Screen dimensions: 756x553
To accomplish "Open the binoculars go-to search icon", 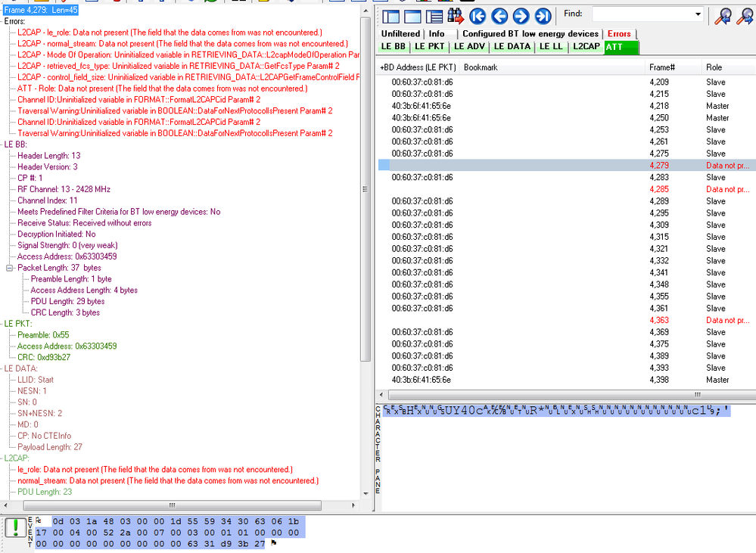I will pyautogui.click(x=456, y=16).
